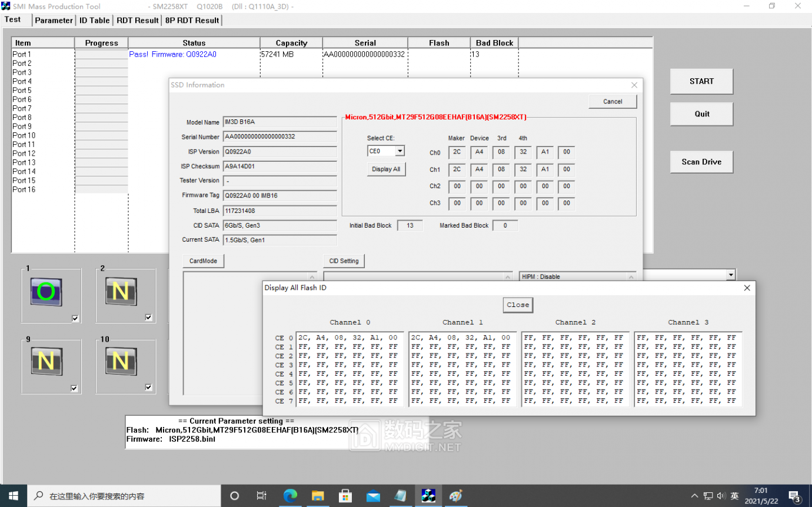Open Task View on the taskbar
Viewport: 812px width, 507px height.
pos(262,496)
